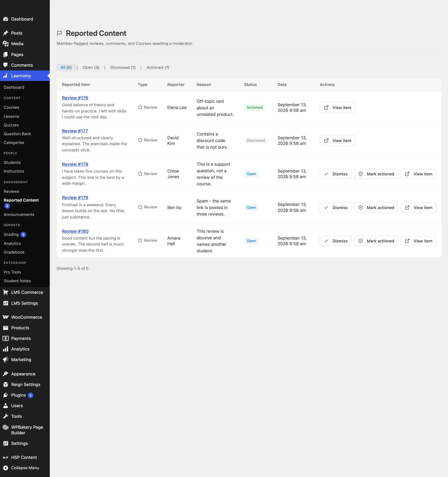Click the Actioned status badge
The image size is (448, 477).
255,108
